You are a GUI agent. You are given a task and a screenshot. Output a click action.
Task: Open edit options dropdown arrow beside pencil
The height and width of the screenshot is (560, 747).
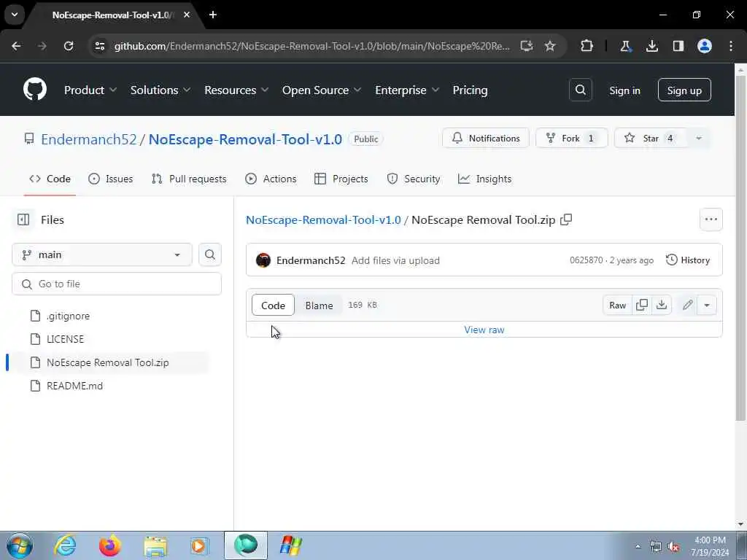[x=707, y=305]
